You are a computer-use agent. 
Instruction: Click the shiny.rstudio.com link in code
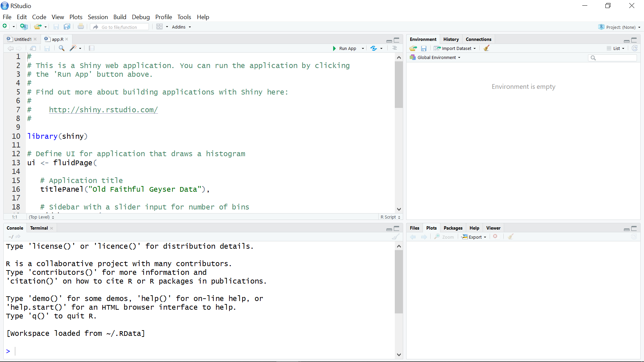[x=103, y=110]
